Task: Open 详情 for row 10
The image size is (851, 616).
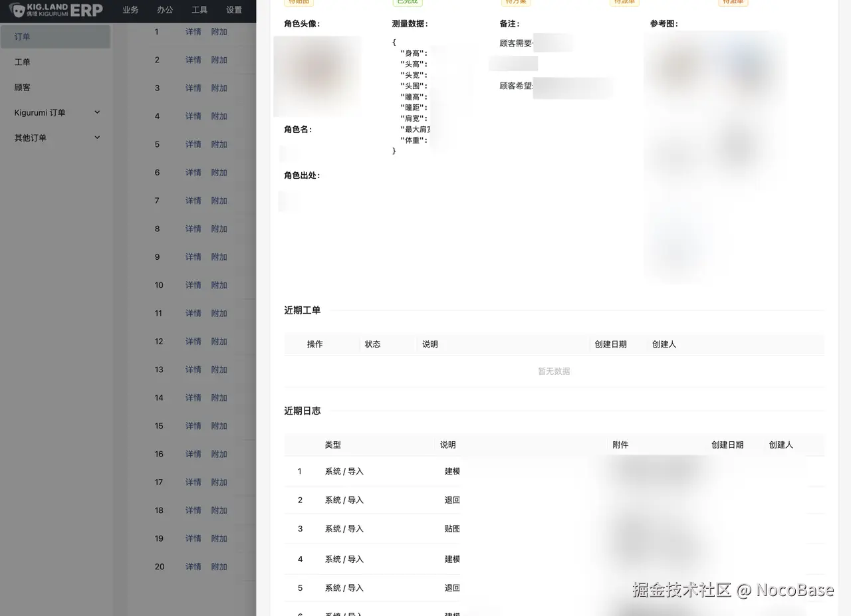Action: click(x=193, y=285)
